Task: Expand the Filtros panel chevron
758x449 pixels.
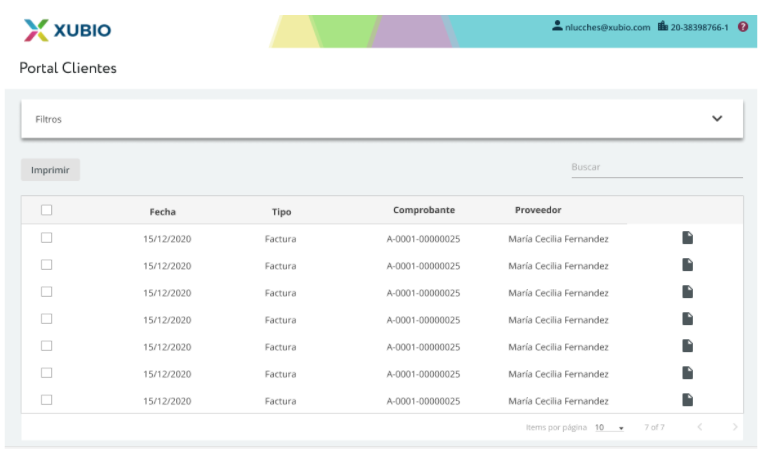Action: click(717, 118)
